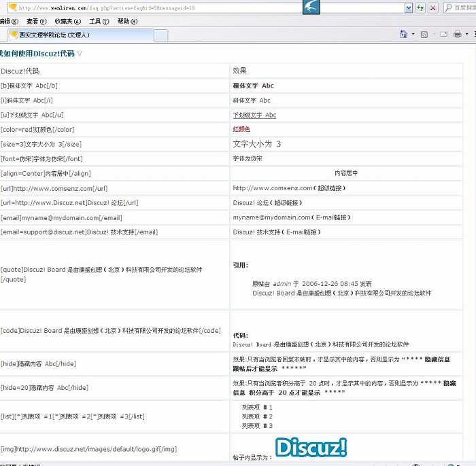Viewport: 476px width, 466px height.
Task: Click the [email]myname@mydomain.com[/email] code cell
Action: coord(114,217)
